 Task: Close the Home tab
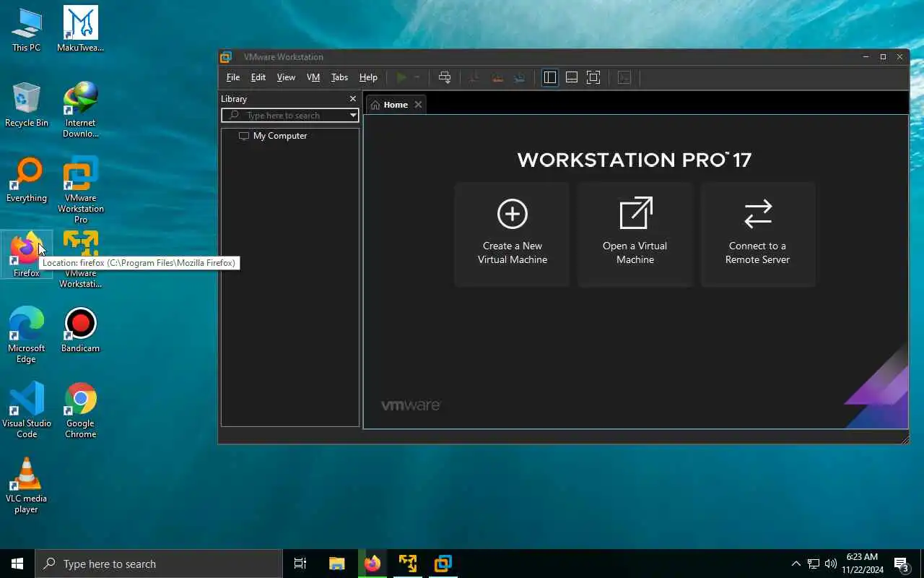click(418, 105)
